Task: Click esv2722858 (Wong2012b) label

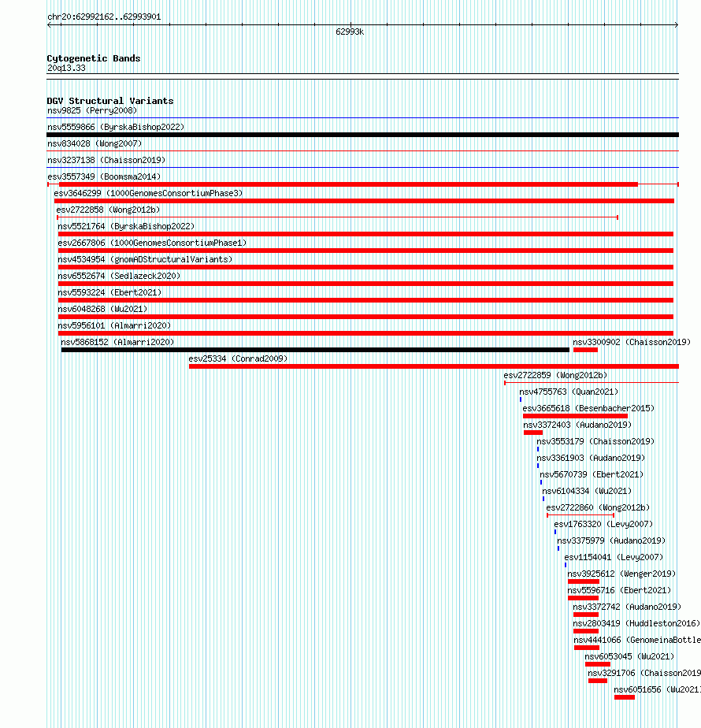Action: (108, 210)
